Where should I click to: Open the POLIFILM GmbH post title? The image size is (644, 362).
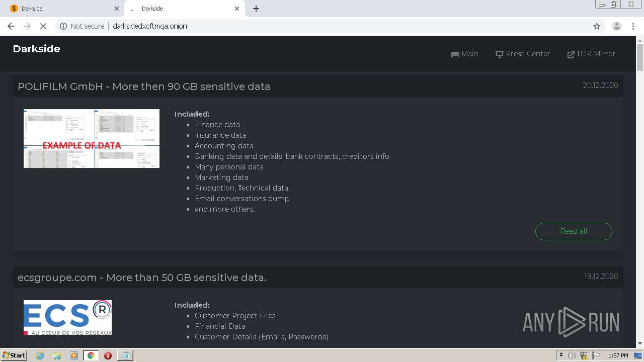[144, 86]
